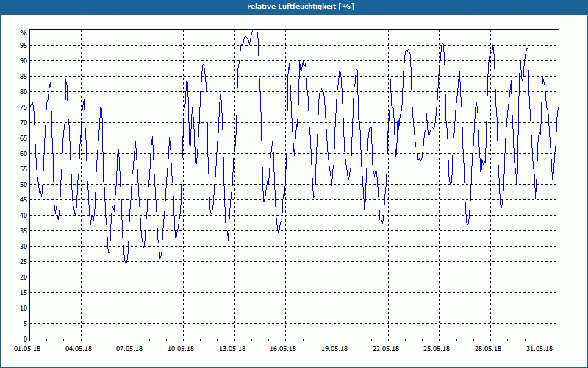Click the y-axis label '65'

pyautogui.click(x=24, y=138)
